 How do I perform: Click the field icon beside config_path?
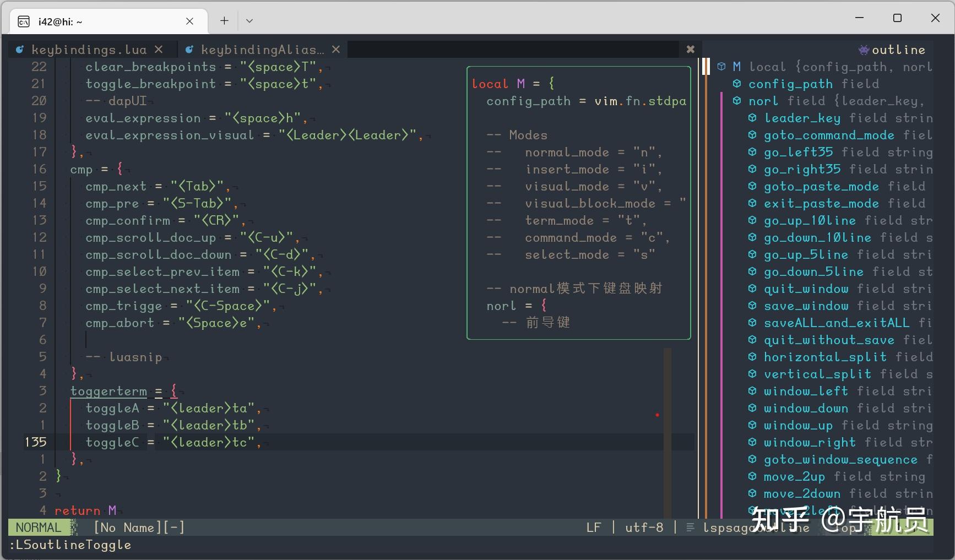pos(737,84)
